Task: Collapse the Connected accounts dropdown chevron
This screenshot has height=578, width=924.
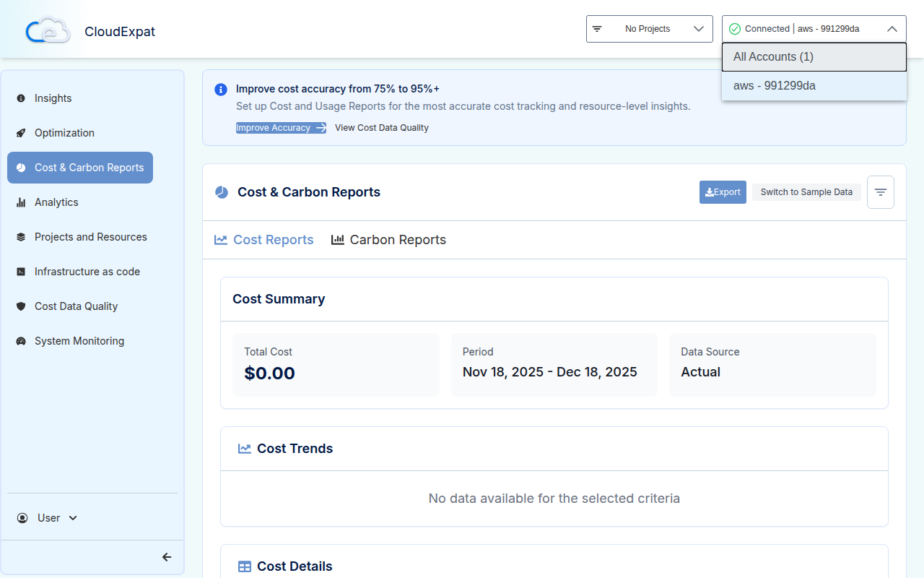Action: tap(892, 28)
